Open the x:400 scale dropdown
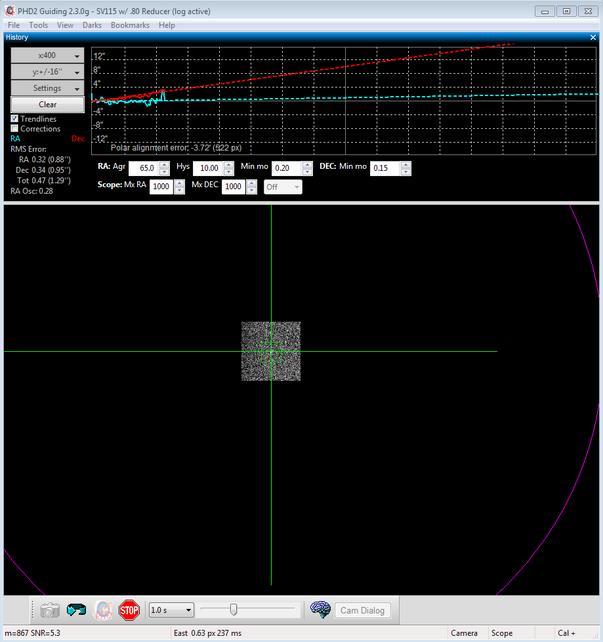The height and width of the screenshot is (642, 603). coord(47,55)
